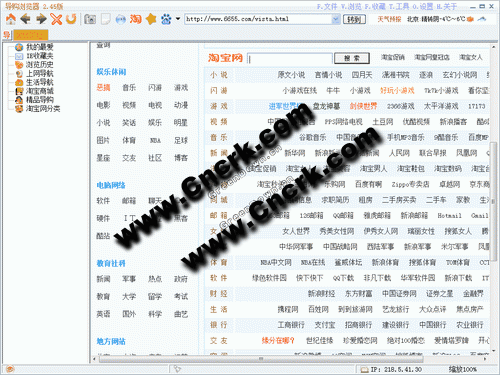
Task: Open the H.关于 menu
Action: tap(447, 6)
